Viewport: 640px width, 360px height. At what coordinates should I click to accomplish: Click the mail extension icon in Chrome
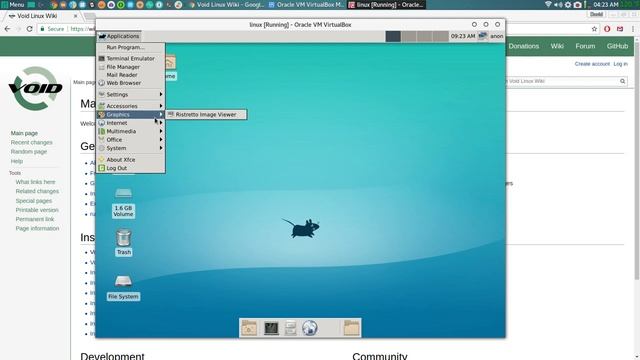point(620,29)
